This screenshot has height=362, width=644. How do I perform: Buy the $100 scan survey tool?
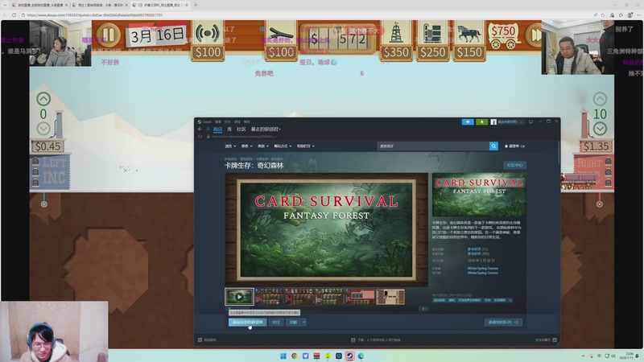pos(208,41)
